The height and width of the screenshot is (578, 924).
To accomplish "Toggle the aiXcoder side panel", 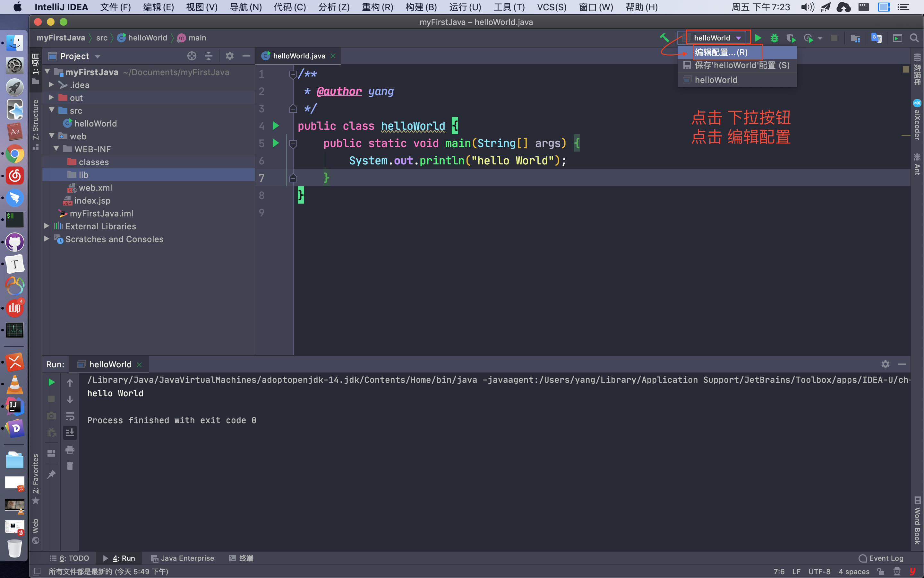I will click(917, 119).
